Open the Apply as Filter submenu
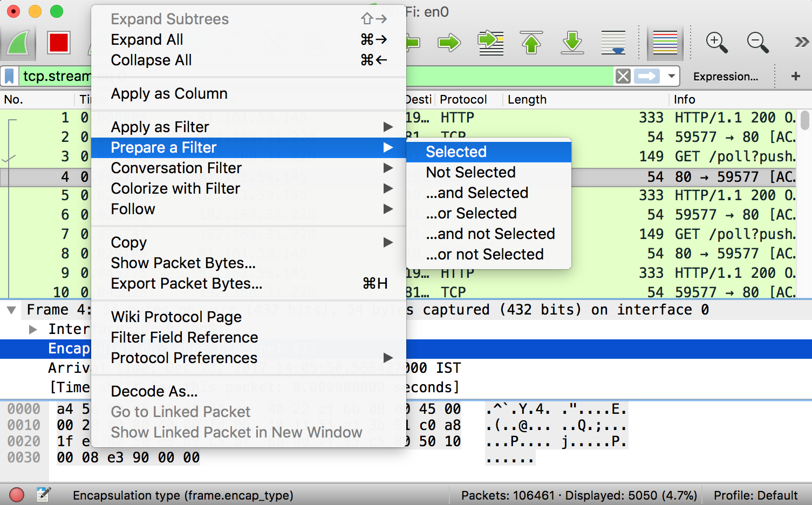The width and height of the screenshot is (812, 505). tap(249, 127)
